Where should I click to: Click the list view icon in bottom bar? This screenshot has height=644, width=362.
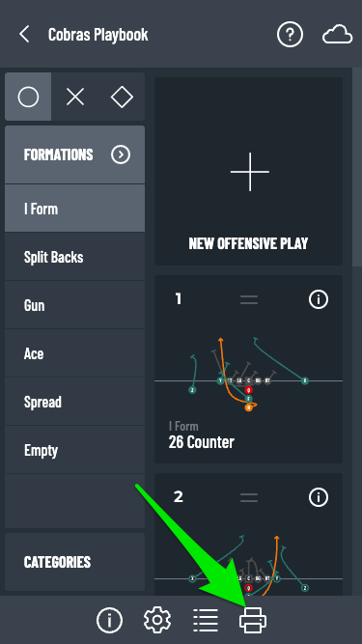(206, 620)
